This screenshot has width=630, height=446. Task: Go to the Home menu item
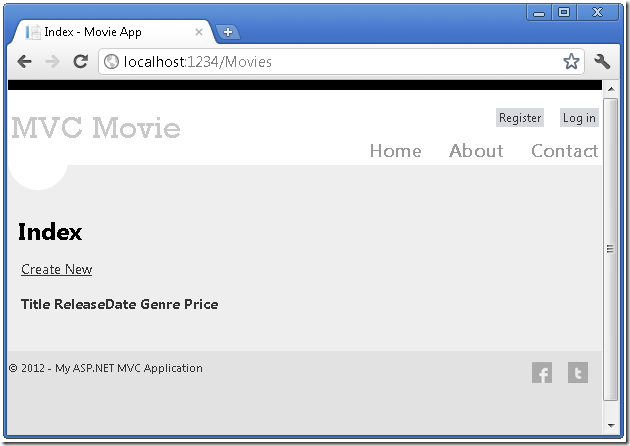click(395, 151)
